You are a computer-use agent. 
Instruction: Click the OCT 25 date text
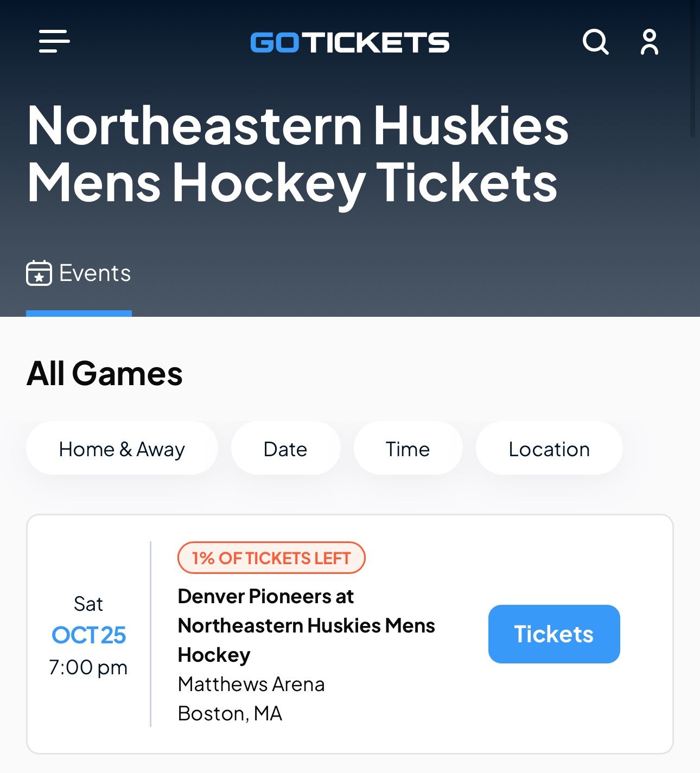pyautogui.click(x=88, y=635)
